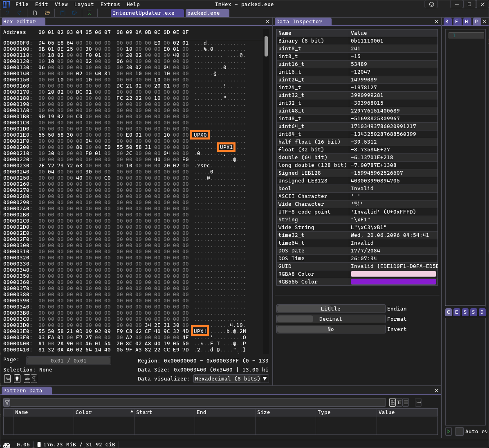Click the create new file toolbar icon

point(35,13)
